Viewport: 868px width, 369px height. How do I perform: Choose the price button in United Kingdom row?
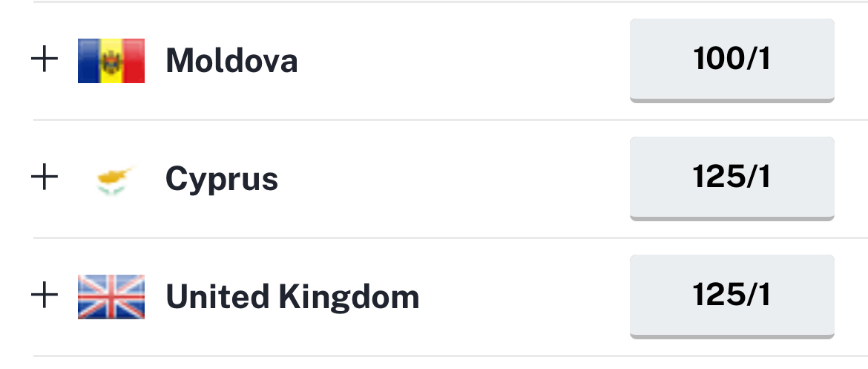731,296
